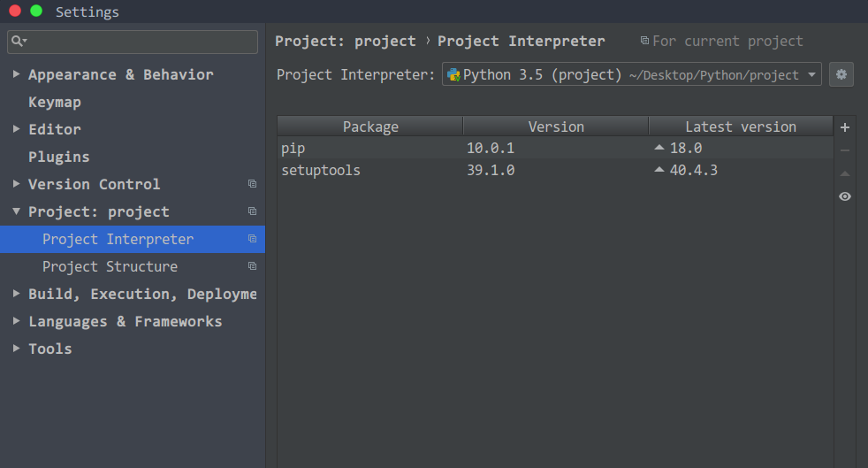Toggle show early releases eye icon
Viewport: 868px width, 468px height.
point(845,196)
